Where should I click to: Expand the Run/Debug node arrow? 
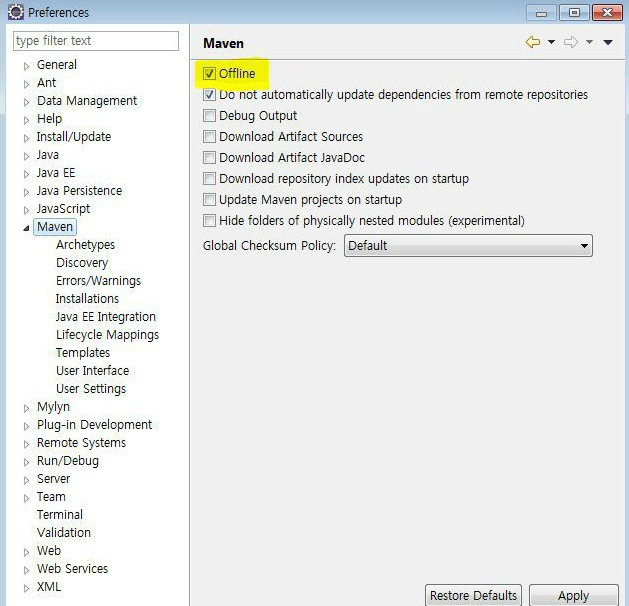click(26, 462)
